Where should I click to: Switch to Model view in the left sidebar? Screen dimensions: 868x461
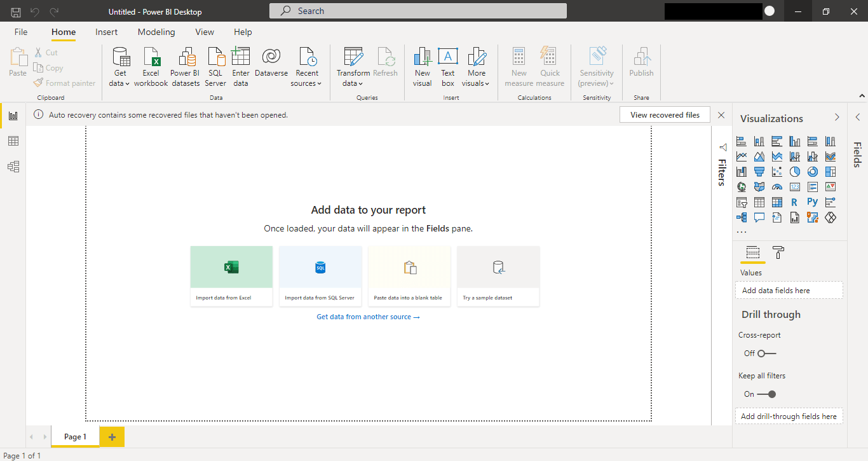(x=13, y=166)
